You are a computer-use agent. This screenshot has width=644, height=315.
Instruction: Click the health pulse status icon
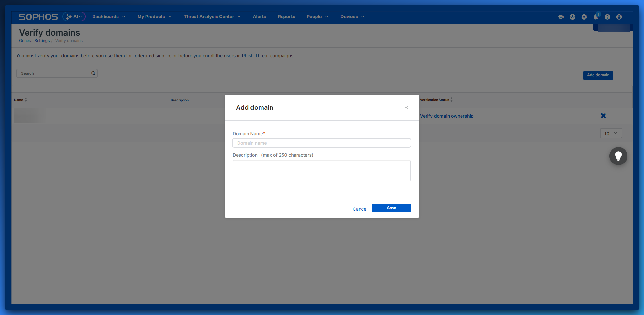click(572, 17)
